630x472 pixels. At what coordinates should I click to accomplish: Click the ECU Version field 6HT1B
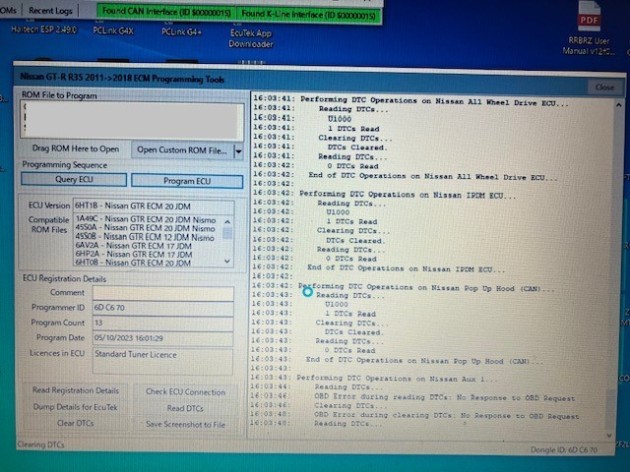coord(153,206)
